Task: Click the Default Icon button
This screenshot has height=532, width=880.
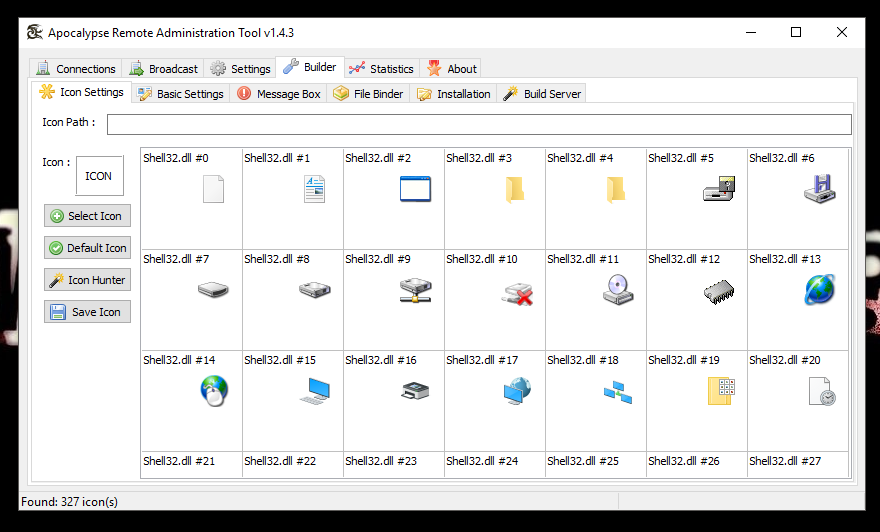Action: tap(88, 247)
